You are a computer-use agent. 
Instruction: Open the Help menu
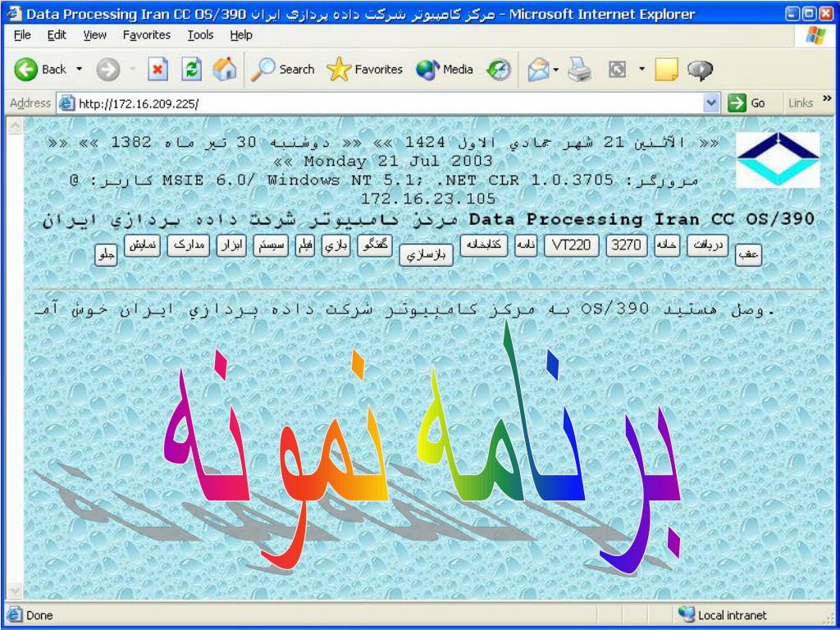(241, 35)
